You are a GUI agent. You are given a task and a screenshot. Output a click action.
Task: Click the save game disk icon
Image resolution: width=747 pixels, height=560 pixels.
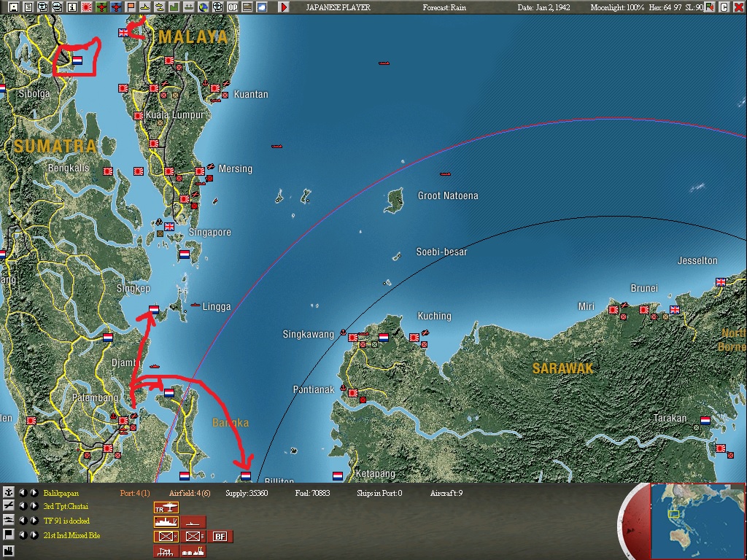click(x=14, y=7)
